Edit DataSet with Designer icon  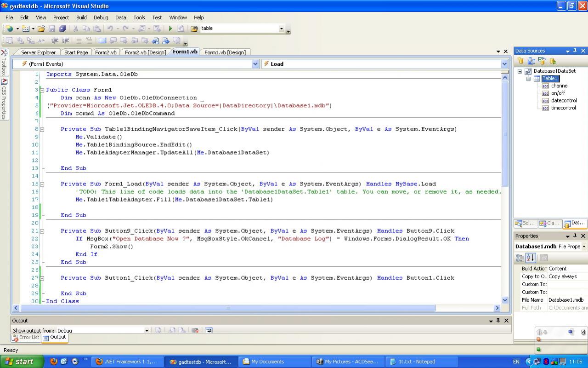tap(531, 61)
